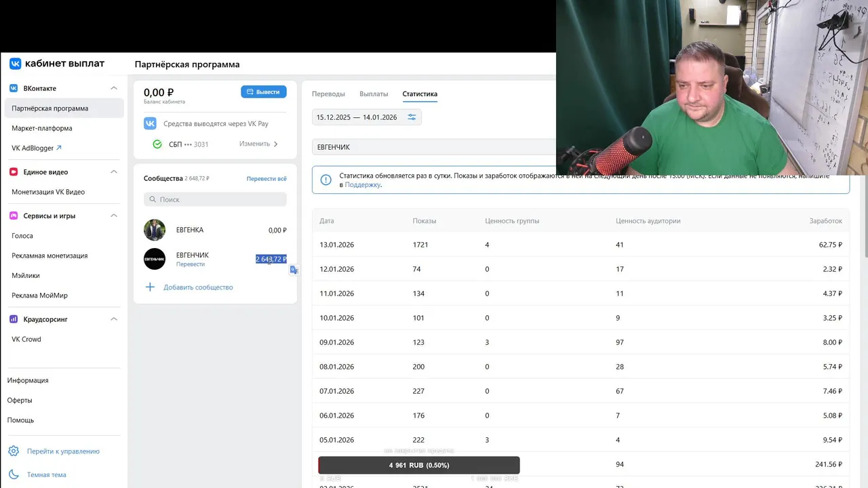This screenshot has width=868, height=488.
Task: Open Оферты link
Action: pyautogui.click(x=20, y=400)
